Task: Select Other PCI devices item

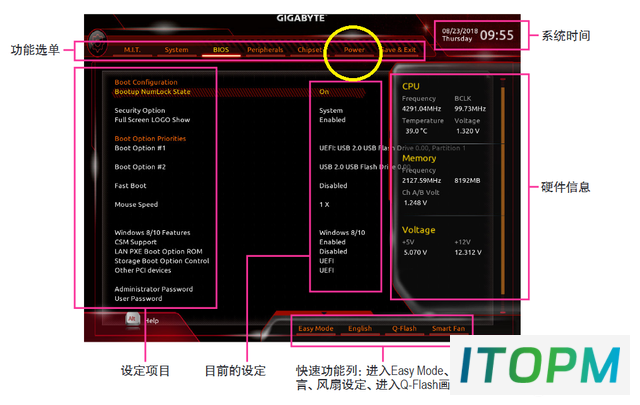Action: (143, 270)
